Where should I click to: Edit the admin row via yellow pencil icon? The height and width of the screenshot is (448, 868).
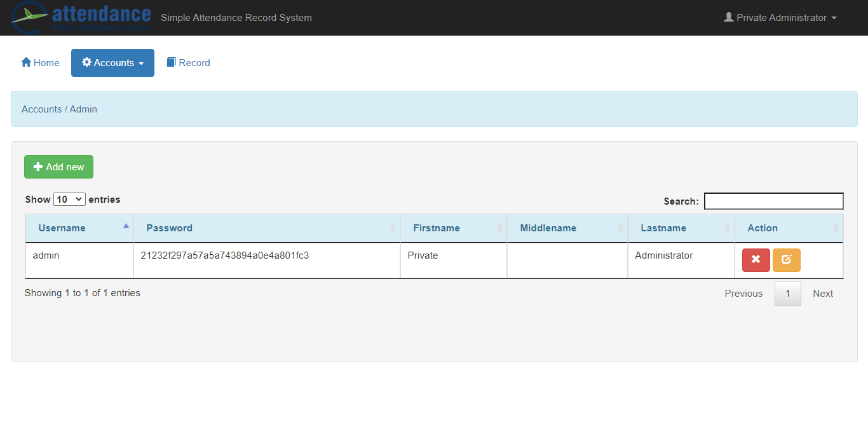click(x=786, y=260)
